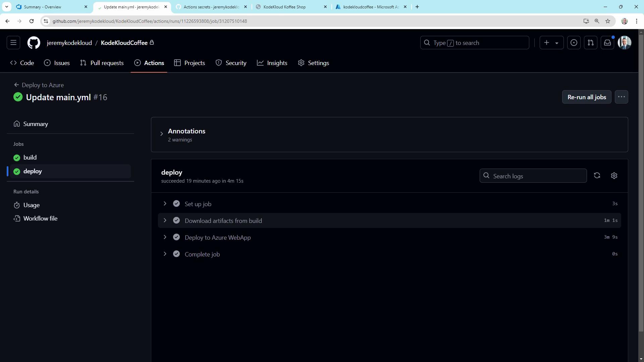This screenshot has height=362, width=644.
Task: Expand the Download artifacts from build step
Action: (x=165, y=220)
